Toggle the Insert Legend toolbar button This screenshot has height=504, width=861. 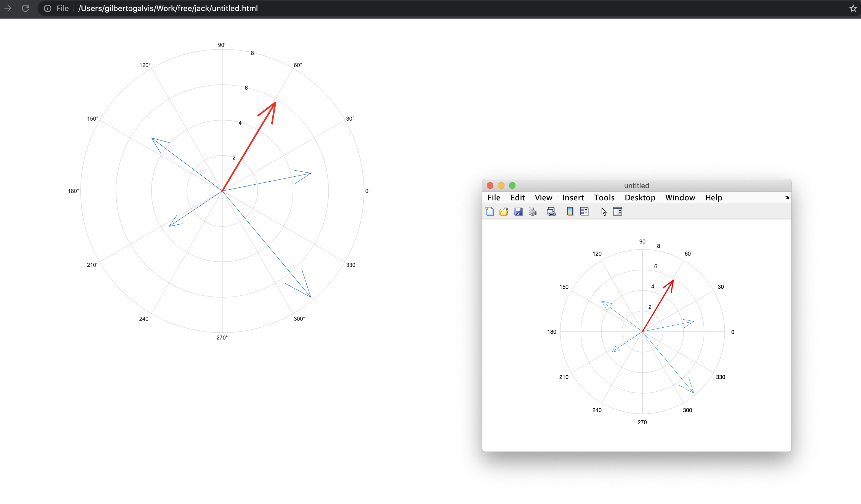tap(584, 211)
